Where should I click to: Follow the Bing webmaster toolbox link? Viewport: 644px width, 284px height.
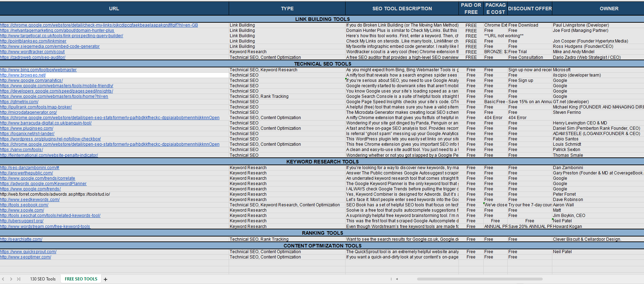[x=38, y=70]
